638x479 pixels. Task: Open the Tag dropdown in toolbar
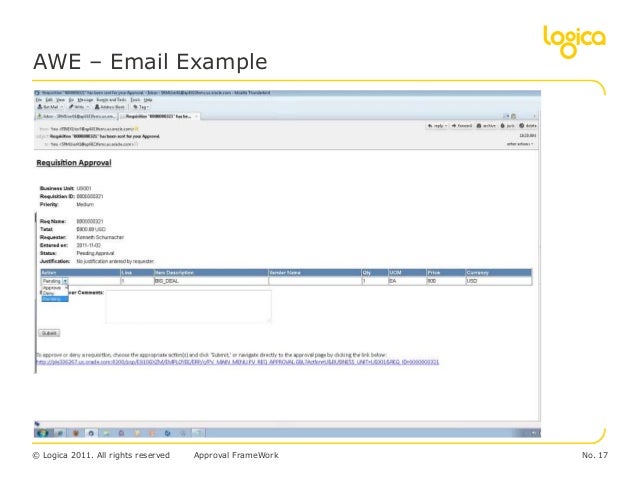tap(141, 107)
